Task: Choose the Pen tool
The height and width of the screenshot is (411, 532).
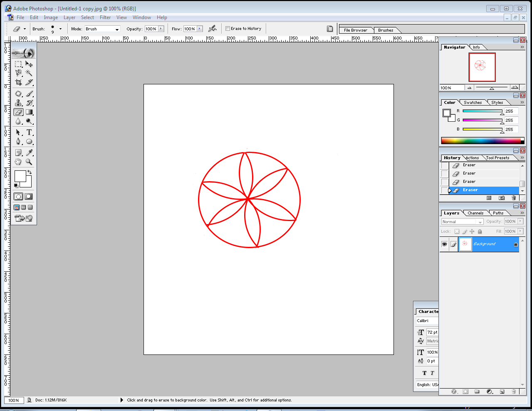Action: click(18, 141)
